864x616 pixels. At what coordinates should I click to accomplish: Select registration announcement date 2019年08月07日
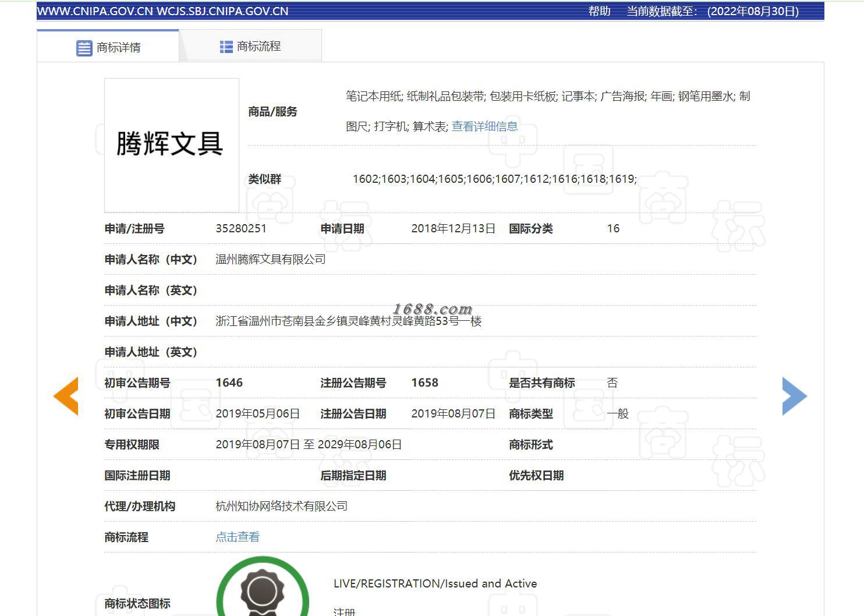coord(454,413)
